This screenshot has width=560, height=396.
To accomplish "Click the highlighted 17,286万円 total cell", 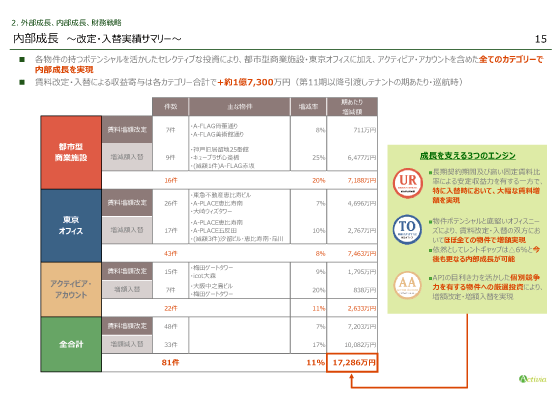I will click(352, 363).
